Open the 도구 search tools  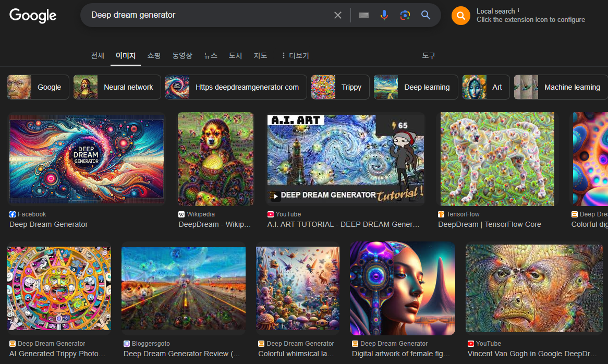tap(429, 55)
